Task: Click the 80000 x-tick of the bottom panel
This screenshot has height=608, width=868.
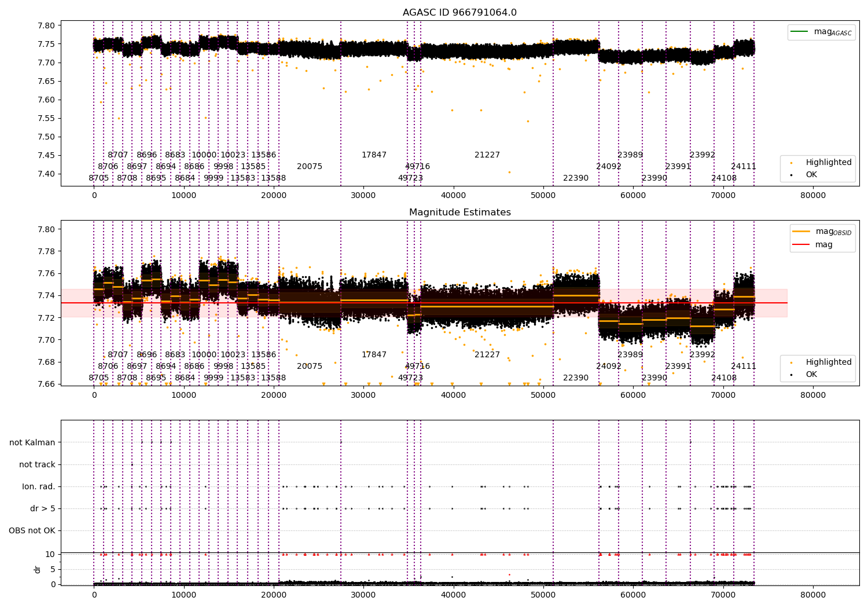Action: 813,594
